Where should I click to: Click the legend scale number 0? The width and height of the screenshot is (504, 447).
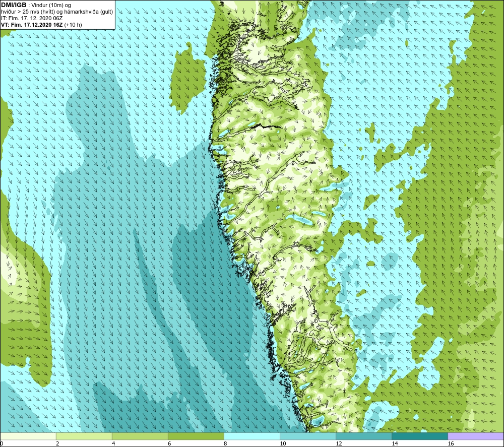[x=2, y=443]
